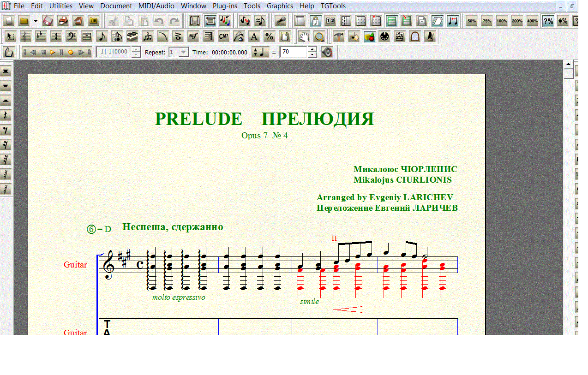Activate the Simple Entry eighth-note tool
This screenshot has height=375, width=588.
(102, 36)
